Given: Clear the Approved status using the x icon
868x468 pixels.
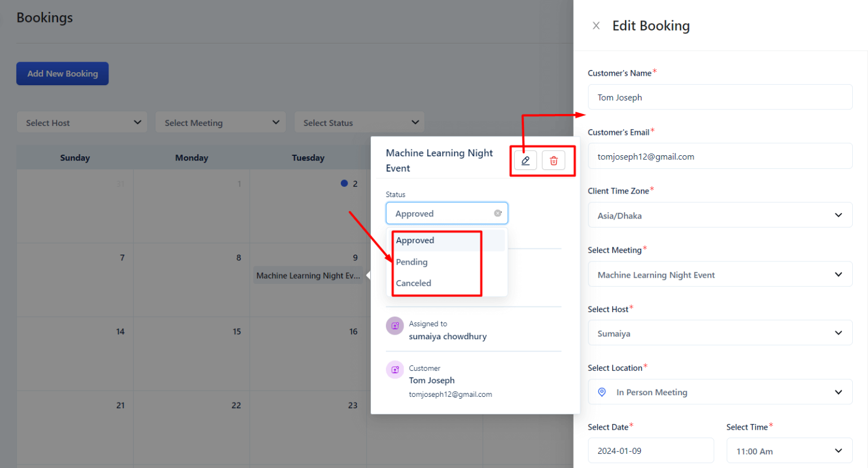Looking at the screenshot, I should (x=498, y=213).
